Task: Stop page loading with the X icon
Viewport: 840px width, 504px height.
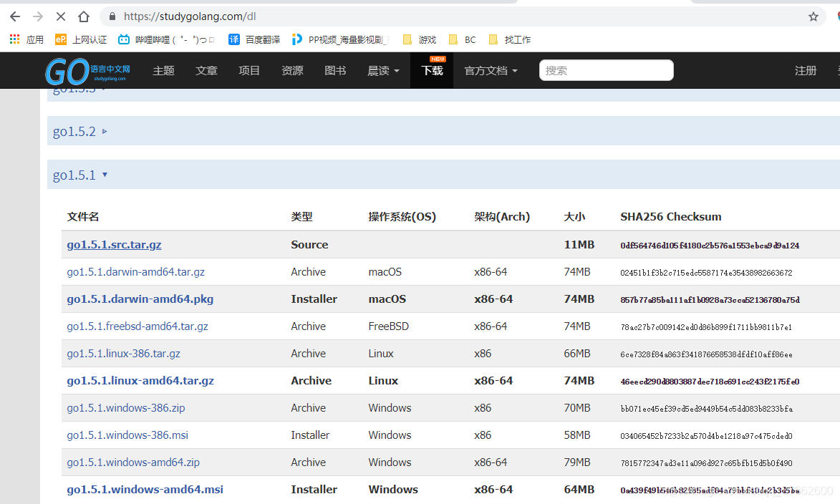Action: click(x=61, y=16)
